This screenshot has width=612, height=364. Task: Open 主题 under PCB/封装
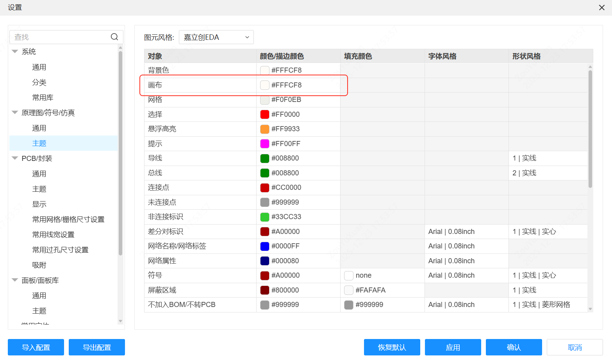pos(39,189)
